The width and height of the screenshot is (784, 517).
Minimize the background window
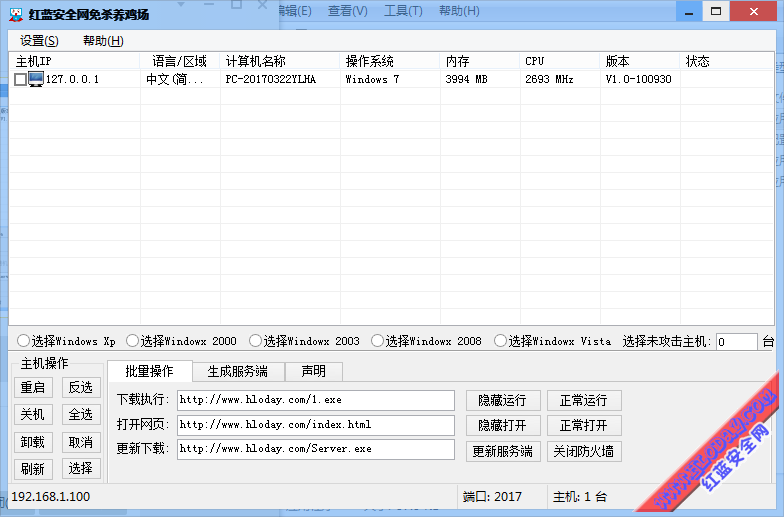point(688,12)
